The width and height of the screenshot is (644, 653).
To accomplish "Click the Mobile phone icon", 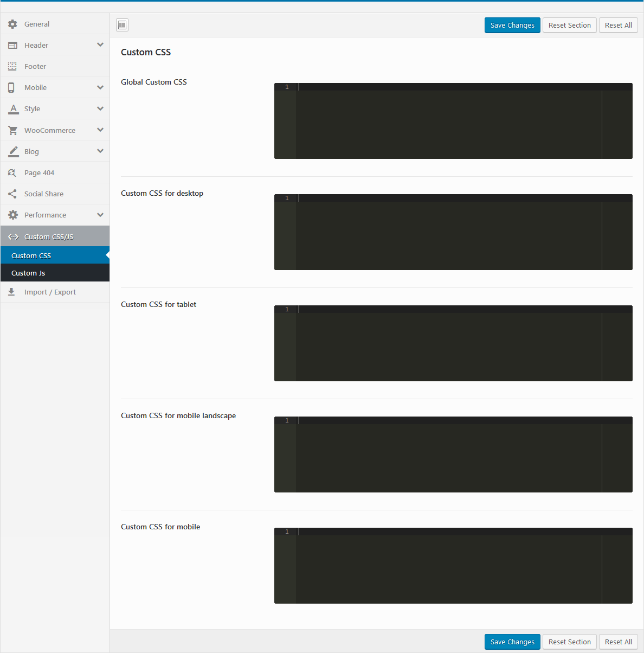I will [x=11, y=87].
